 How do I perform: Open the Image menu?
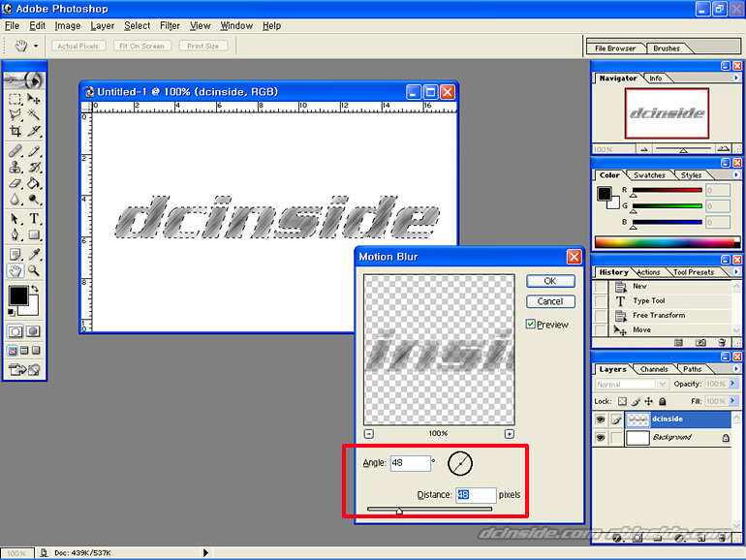click(68, 26)
